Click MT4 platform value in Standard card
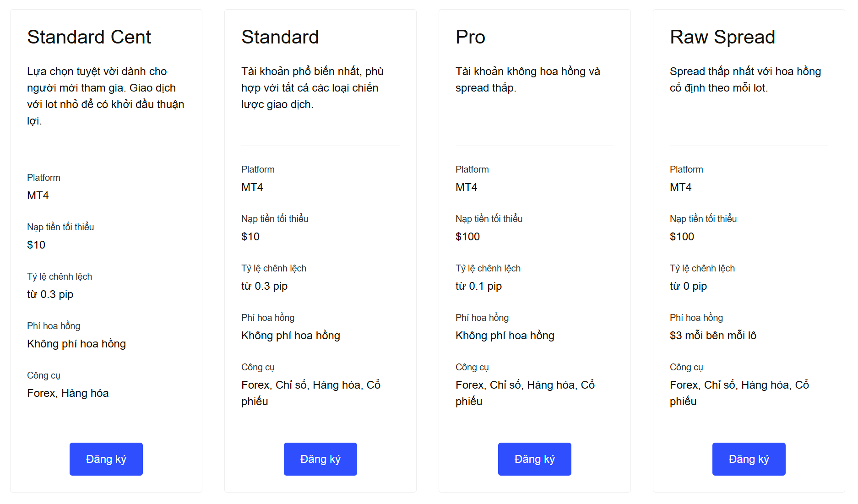Viewport: 858px width, 504px height. tap(252, 187)
